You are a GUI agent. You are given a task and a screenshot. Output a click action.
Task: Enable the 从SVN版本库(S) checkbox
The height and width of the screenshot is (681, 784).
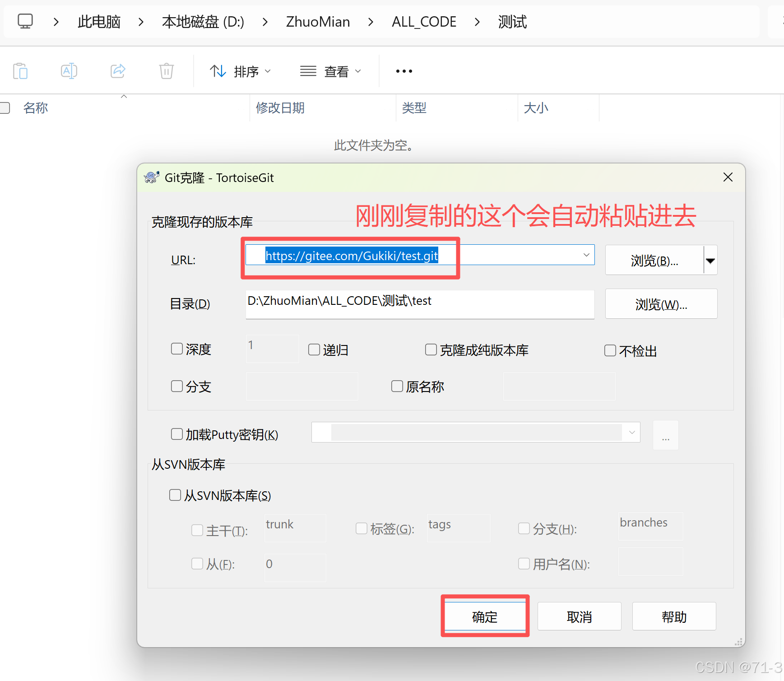175,495
